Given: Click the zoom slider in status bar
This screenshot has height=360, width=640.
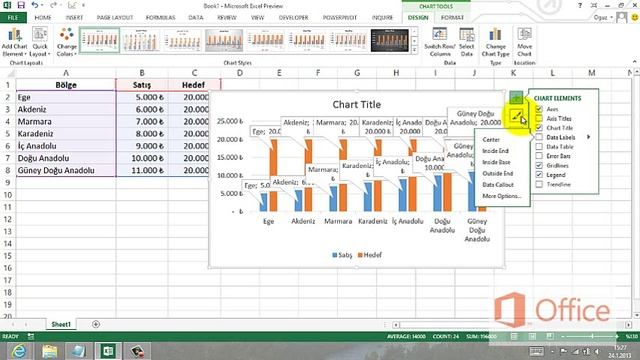Looking at the screenshot, I should pos(592,336).
